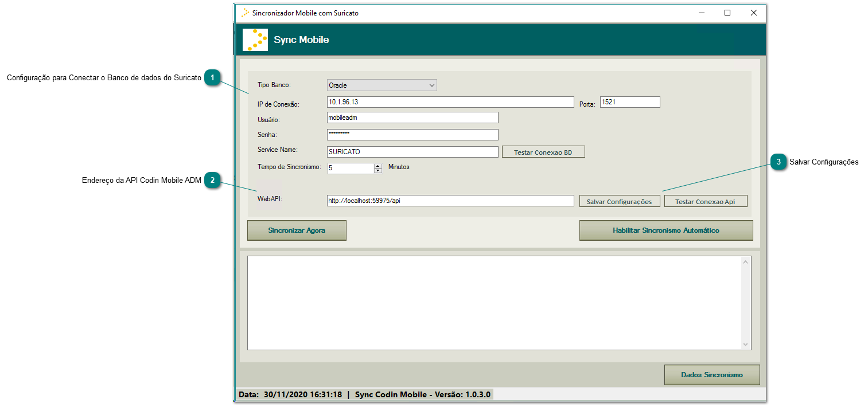The image size is (868, 407).
Task: Click the log area scrollbar up arrow
Action: (x=746, y=262)
